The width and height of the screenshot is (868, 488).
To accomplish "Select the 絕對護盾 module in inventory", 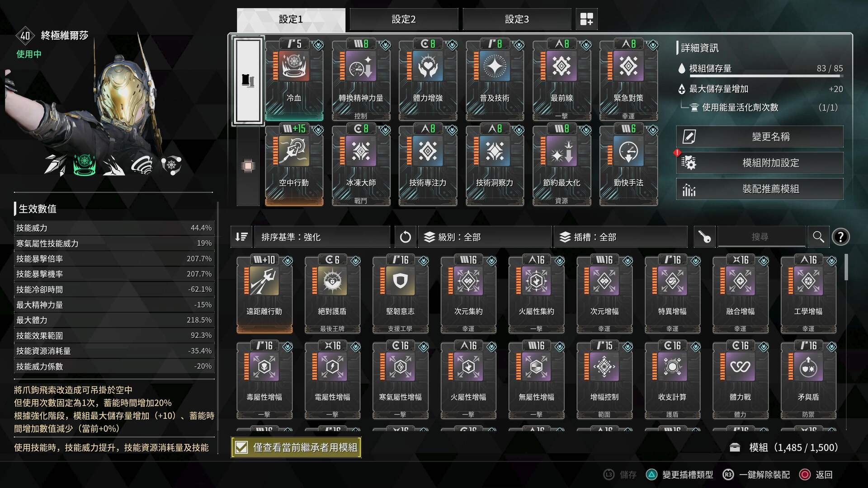I will coord(332,294).
